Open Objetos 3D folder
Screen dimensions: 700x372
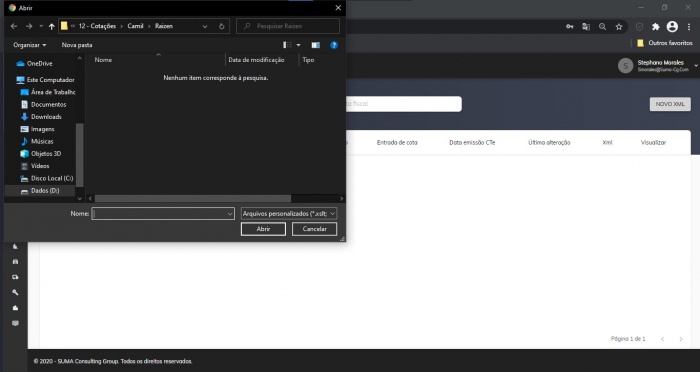41,154
